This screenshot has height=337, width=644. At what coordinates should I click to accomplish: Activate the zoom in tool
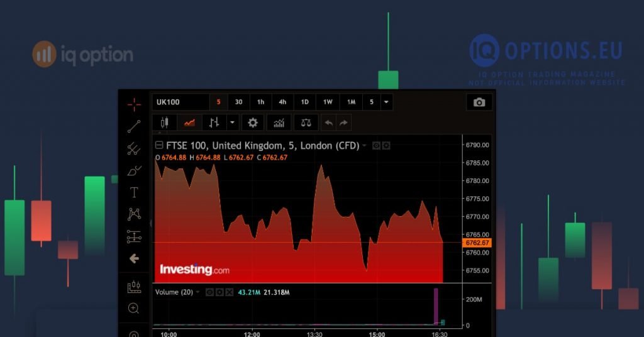tap(133, 308)
